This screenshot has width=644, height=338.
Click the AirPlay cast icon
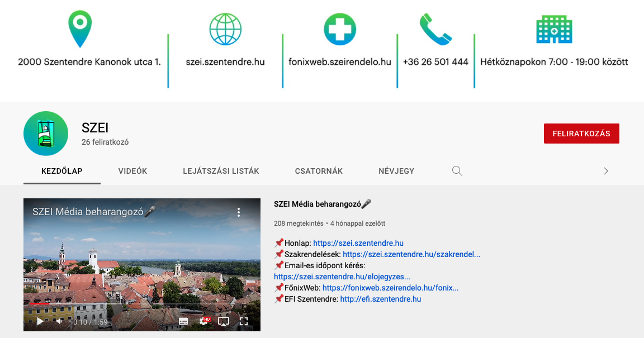click(x=224, y=322)
